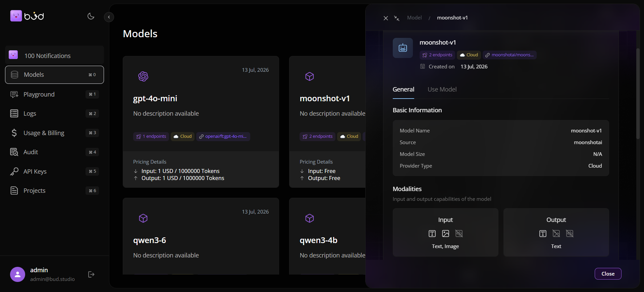Click the moonshot-v1 breadcrumb item
This screenshot has width=644, height=292.
(452, 18)
